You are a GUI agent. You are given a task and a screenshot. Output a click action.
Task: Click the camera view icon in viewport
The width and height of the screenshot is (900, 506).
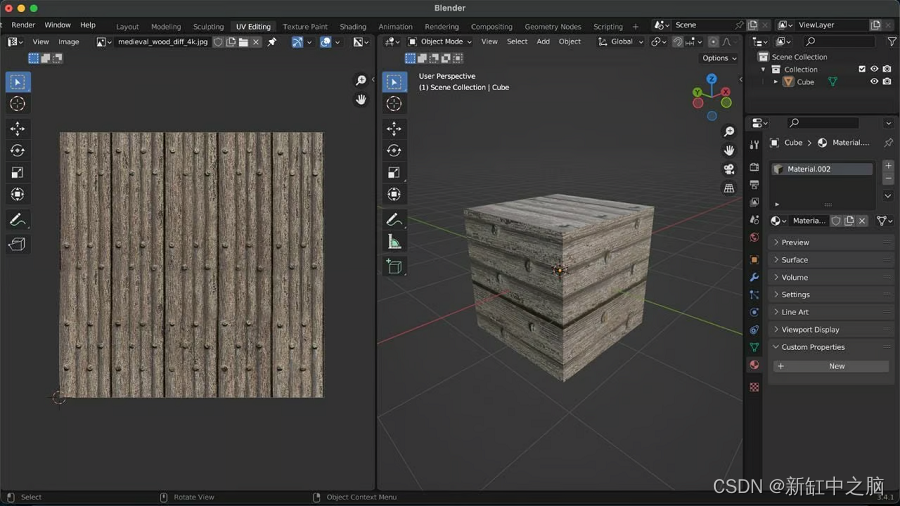[728, 169]
